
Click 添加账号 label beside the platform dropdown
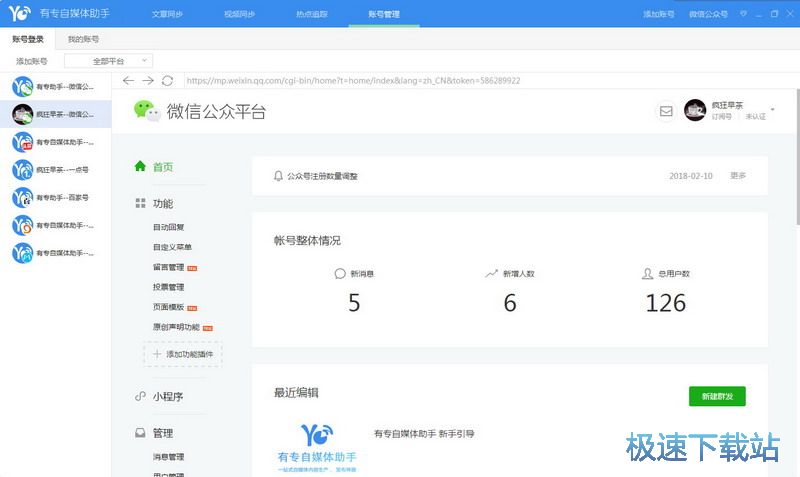[32, 61]
